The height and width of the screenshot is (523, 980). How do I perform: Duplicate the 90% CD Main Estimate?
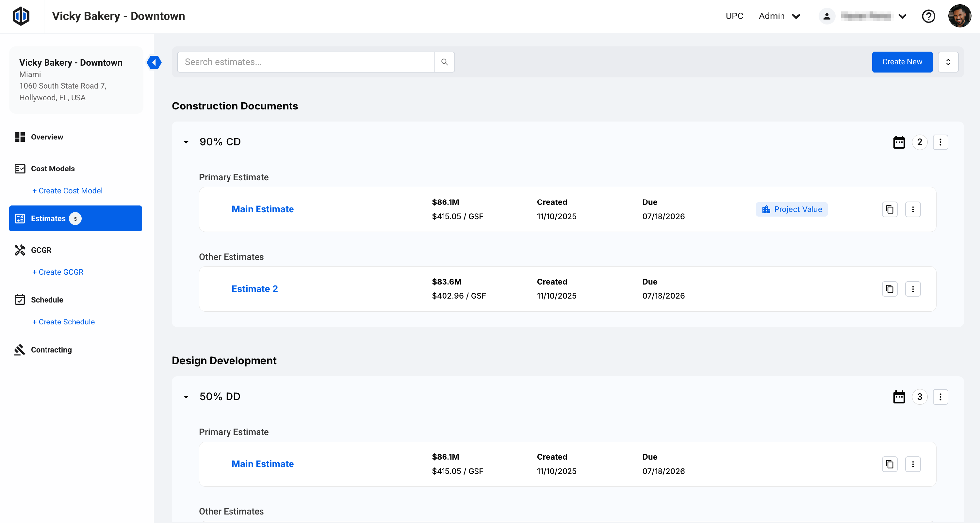[890, 210]
